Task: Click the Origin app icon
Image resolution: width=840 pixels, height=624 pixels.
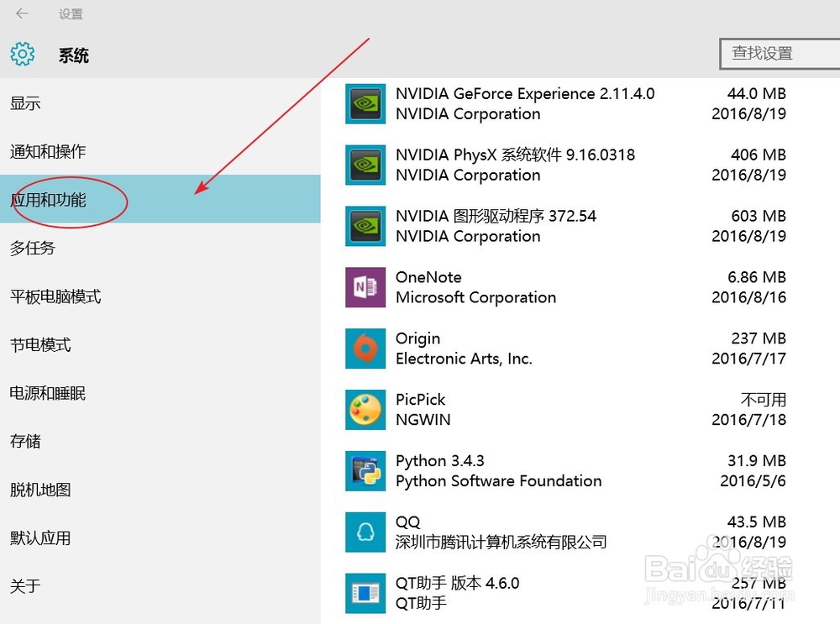Action: point(365,349)
